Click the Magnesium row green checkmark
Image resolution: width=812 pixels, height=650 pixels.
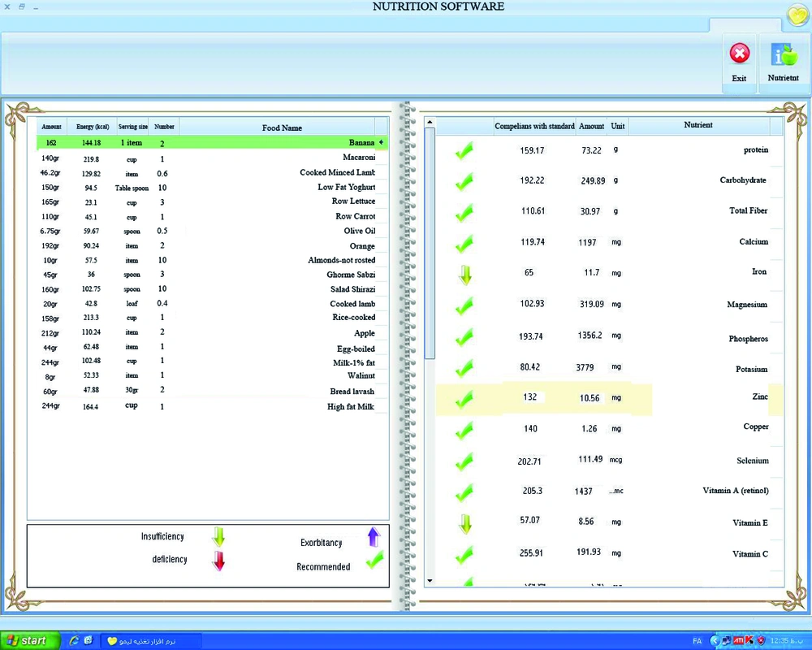464,305
